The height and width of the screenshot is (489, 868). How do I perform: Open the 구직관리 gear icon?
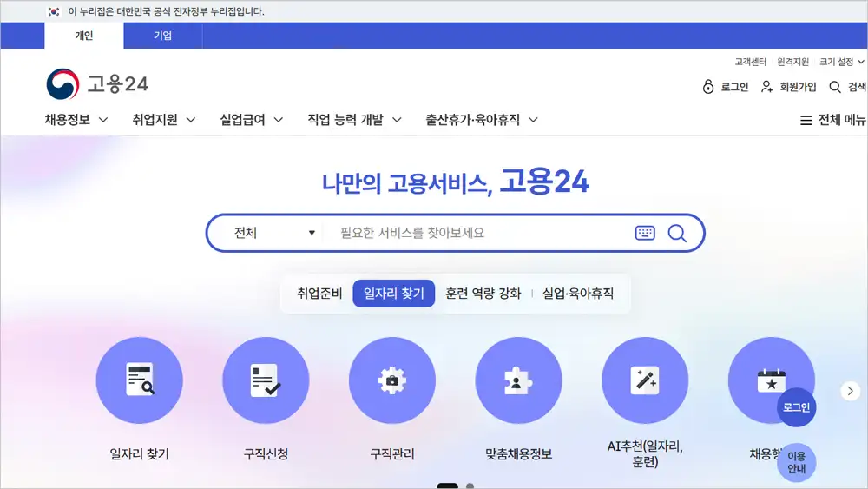[392, 380]
